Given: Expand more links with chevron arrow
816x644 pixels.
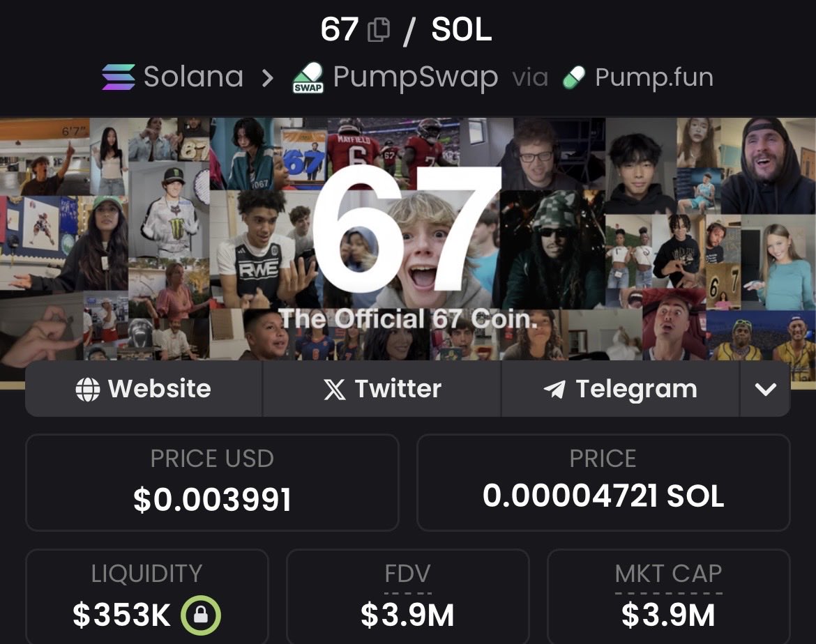Looking at the screenshot, I should pos(765,389).
